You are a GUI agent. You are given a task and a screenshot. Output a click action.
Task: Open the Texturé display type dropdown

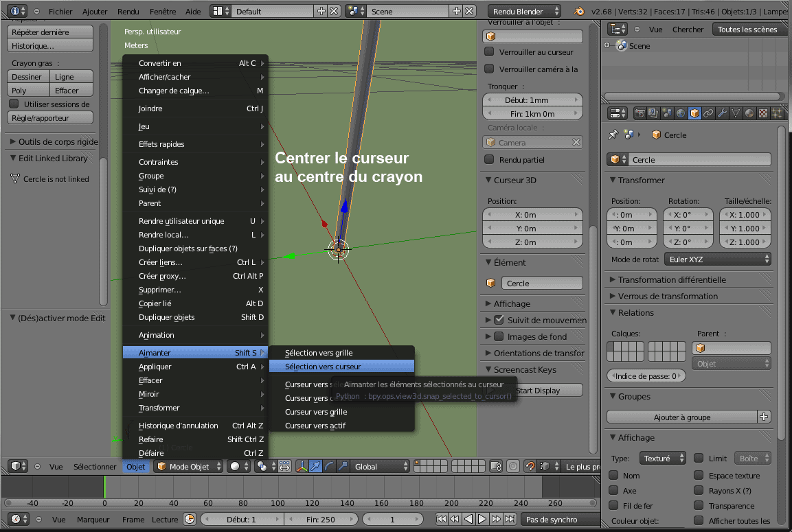[662, 459]
